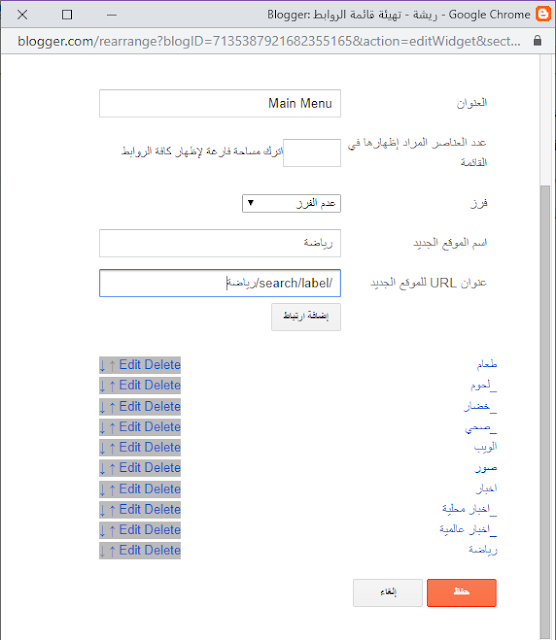Edit the _لحوم link
556x640 pixels.
[130, 385]
